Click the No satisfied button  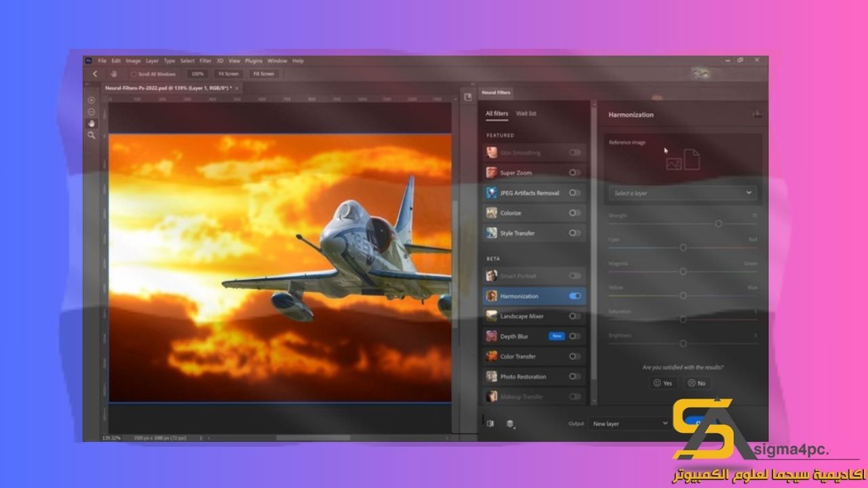point(696,383)
